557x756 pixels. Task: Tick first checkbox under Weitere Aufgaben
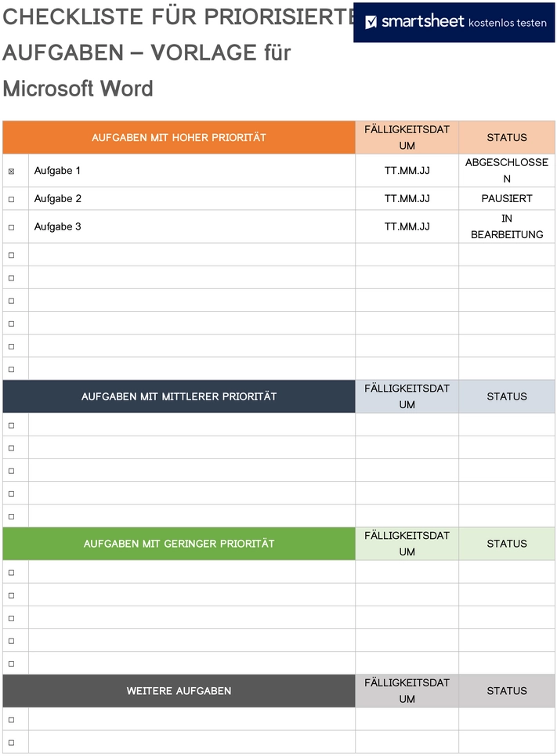(x=11, y=720)
